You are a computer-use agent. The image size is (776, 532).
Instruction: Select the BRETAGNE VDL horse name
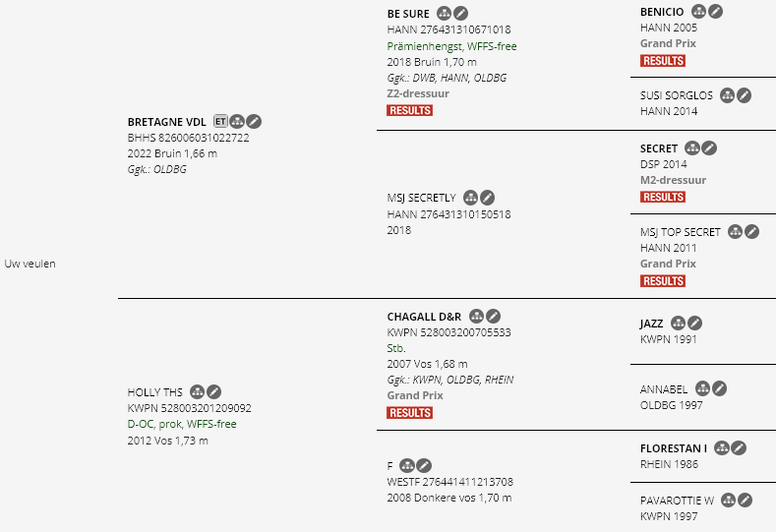(x=167, y=122)
